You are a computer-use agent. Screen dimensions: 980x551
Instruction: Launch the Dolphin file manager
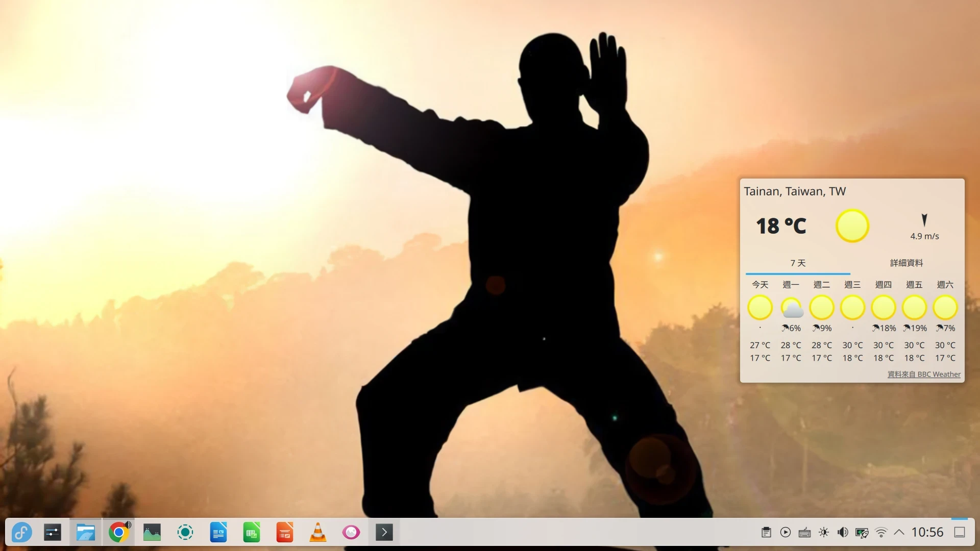tap(85, 532)
